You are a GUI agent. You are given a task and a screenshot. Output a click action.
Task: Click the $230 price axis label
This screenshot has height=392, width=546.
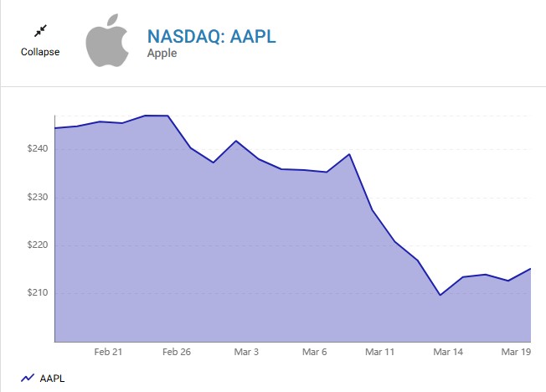[x=39, y=198]
